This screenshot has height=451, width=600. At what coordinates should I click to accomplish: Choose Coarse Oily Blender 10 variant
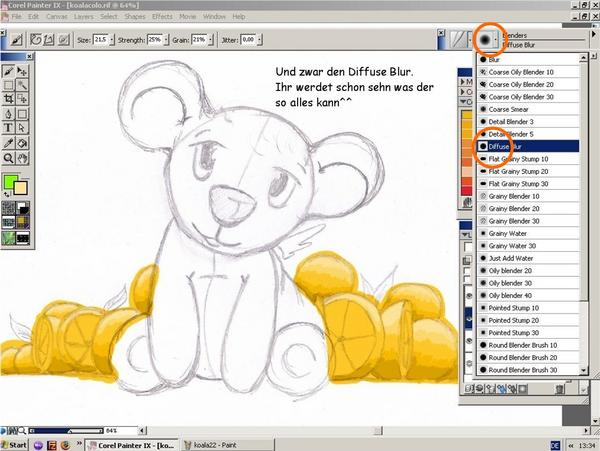(x=528, y=72)
